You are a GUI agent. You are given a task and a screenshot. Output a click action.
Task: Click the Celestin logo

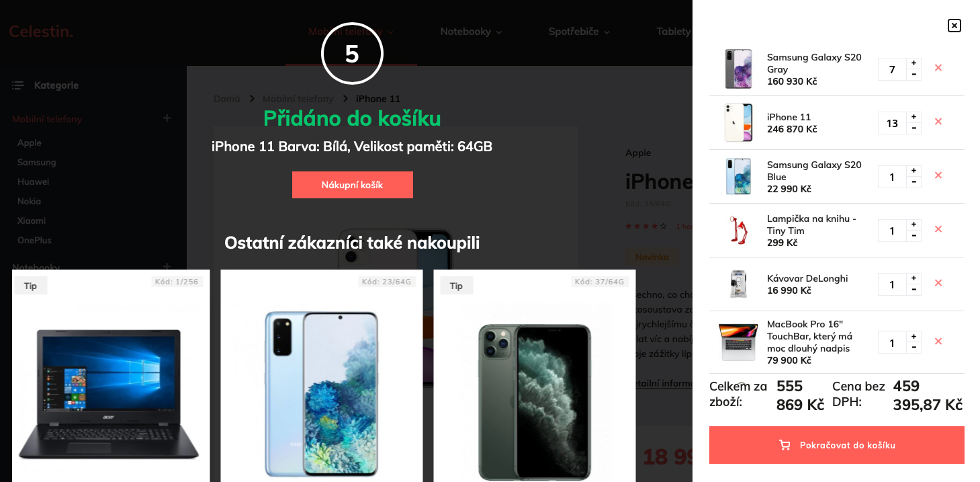click(41, 31)
